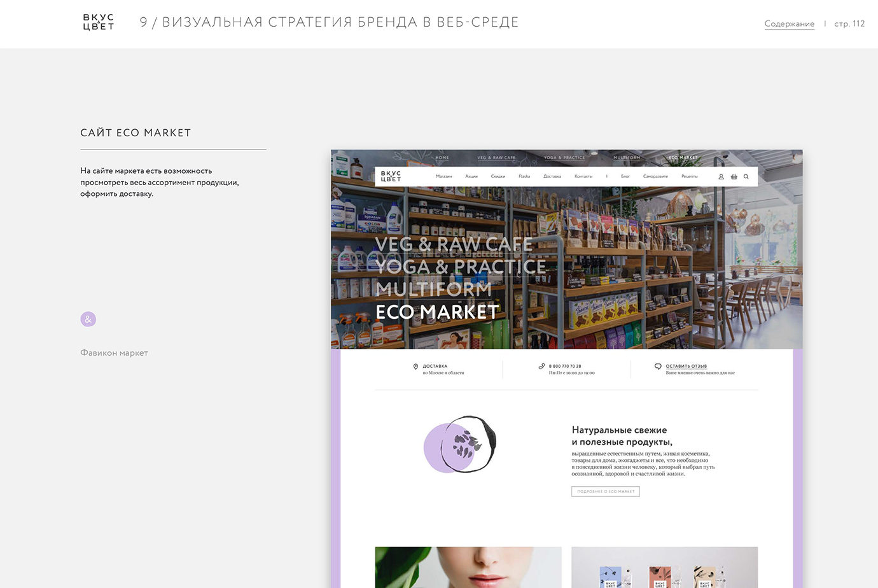
Task: Click the На сайте маркета description paragraph
Action: click(x=160, y=182)
